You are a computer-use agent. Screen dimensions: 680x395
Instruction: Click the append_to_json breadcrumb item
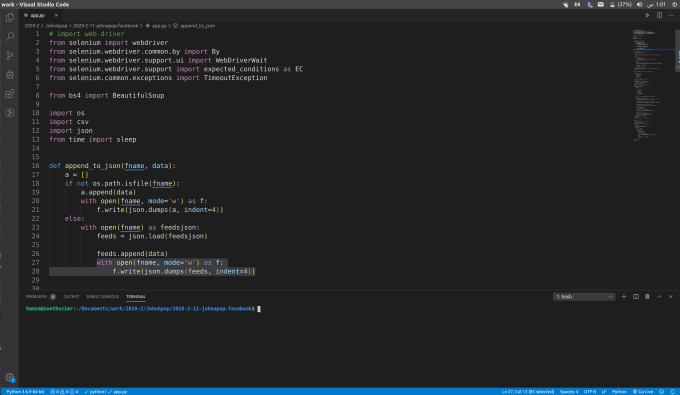coord(194,26)
